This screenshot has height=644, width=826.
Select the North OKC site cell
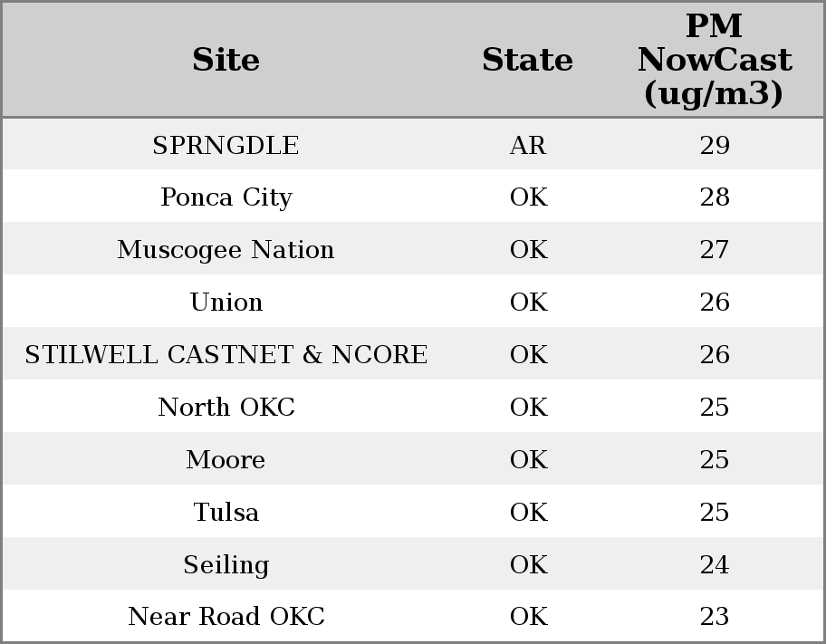pyautogui.click(x=226, y=408)
